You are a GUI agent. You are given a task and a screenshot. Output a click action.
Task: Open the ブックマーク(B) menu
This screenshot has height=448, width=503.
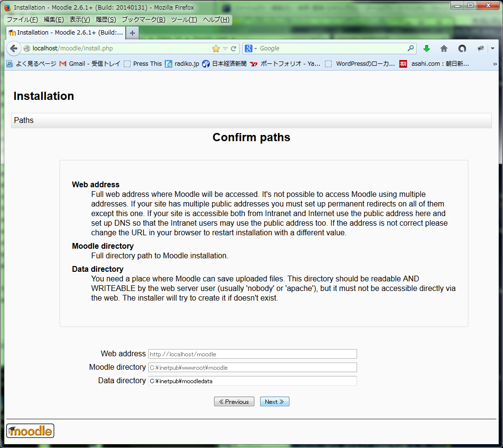[144, 20]
